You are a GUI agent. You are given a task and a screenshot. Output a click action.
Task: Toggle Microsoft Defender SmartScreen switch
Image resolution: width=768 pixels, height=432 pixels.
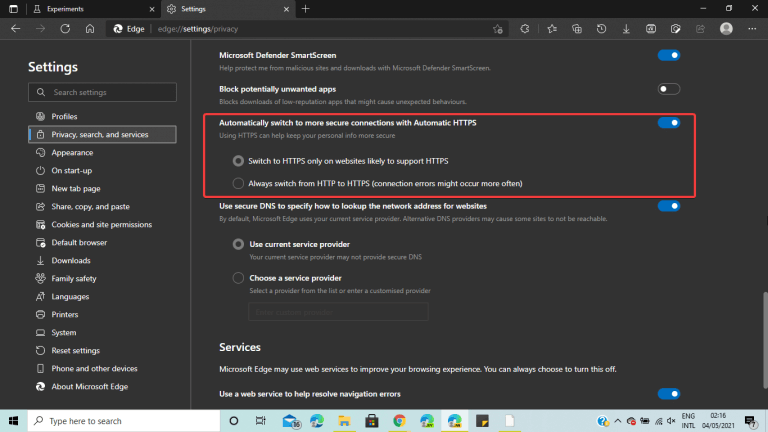click(669, 55)
